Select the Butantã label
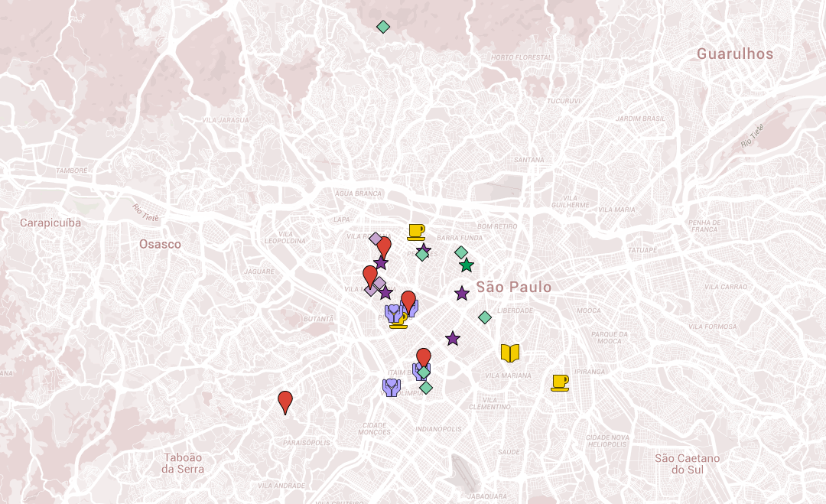 tap(319, 319)
